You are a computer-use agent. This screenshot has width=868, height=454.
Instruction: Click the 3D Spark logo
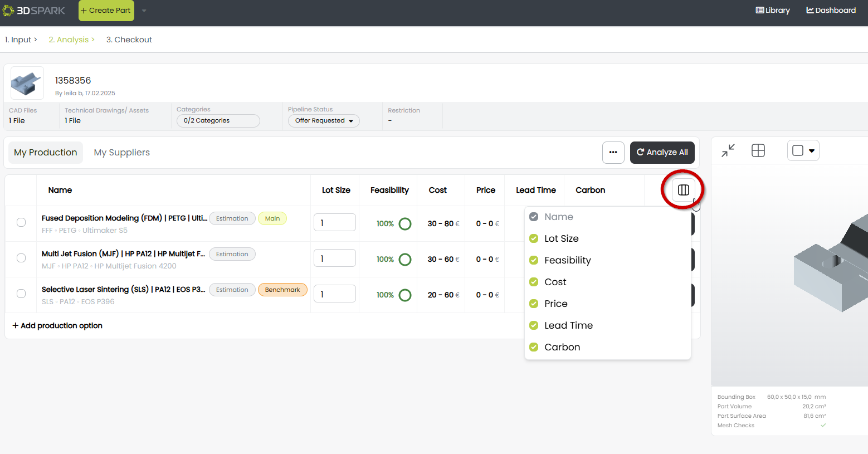tap(34, 11)
